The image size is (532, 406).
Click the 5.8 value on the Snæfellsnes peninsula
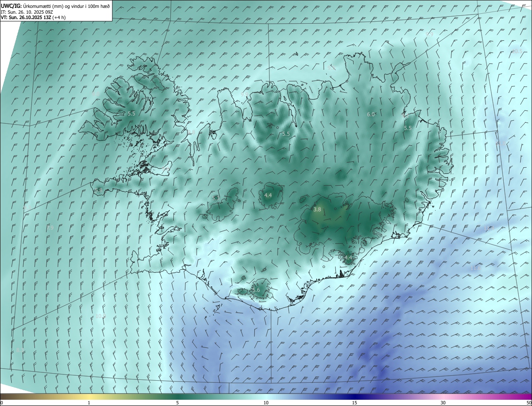pyautogui.click(x=99, y=190)
